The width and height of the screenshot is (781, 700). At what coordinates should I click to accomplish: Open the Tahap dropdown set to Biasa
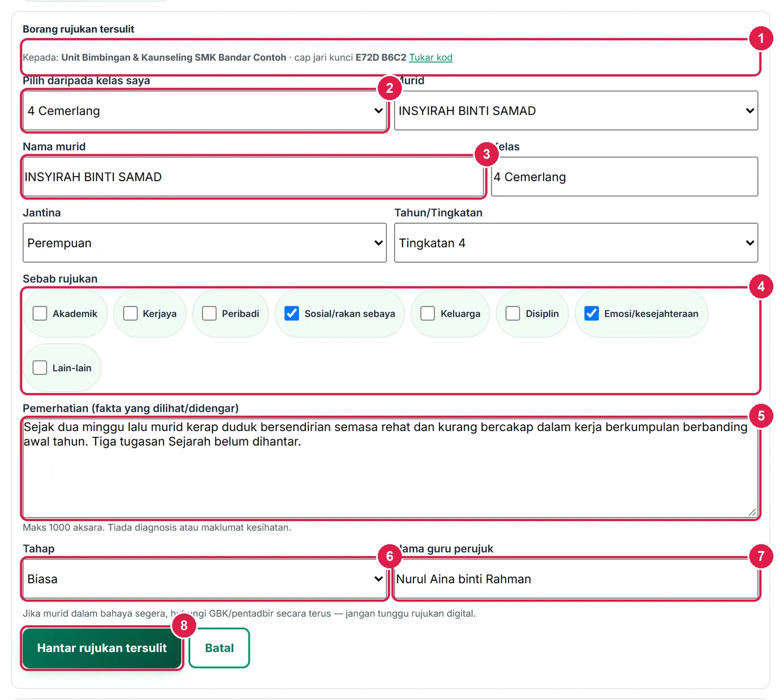click(204, 579)
